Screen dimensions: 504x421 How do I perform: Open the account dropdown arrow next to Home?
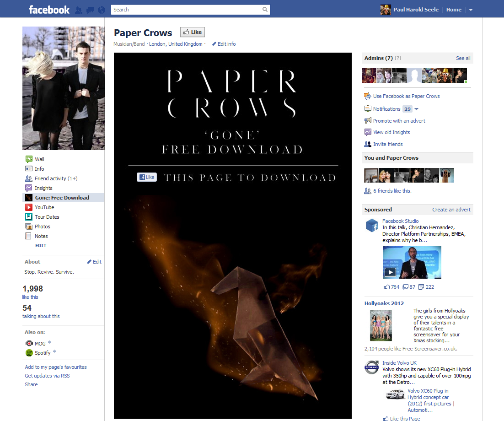tap(471, 10)
